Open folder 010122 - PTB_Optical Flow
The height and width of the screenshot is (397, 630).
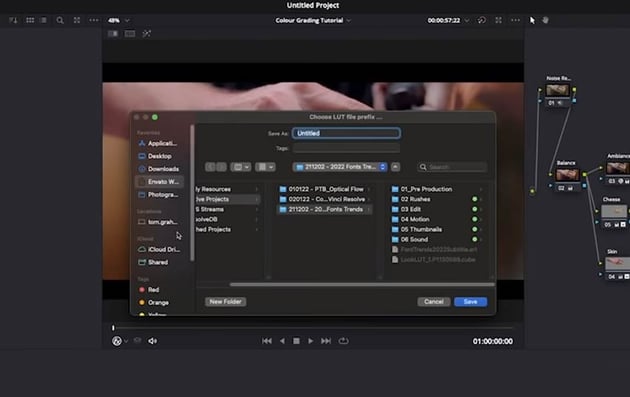[x=325, y=189]
